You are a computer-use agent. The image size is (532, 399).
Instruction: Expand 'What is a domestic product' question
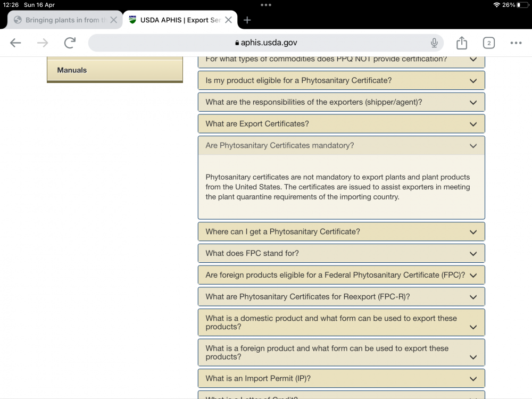(x=342, y=322)
